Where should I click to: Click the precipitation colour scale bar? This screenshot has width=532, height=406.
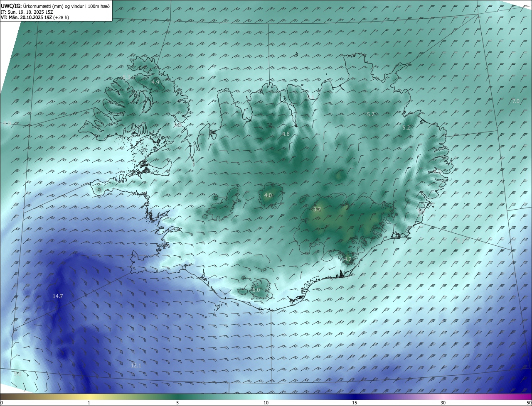pyautogui.click(x=266, y=396)
